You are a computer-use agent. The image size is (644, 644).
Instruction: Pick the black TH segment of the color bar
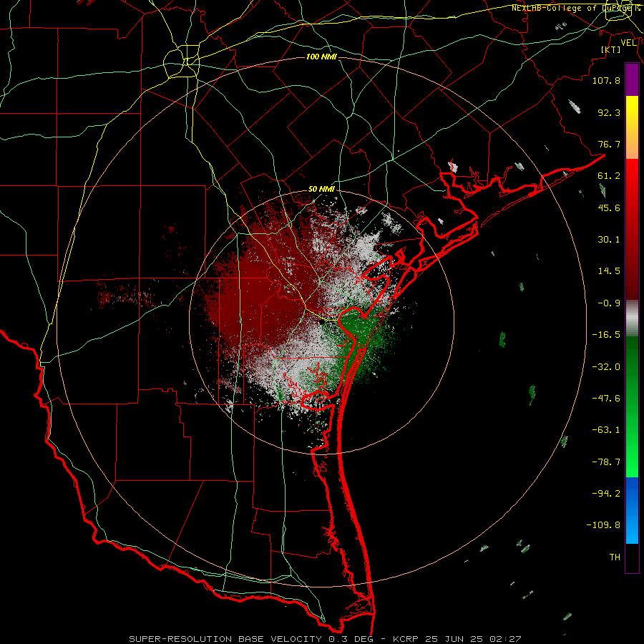tap(632, 557)
